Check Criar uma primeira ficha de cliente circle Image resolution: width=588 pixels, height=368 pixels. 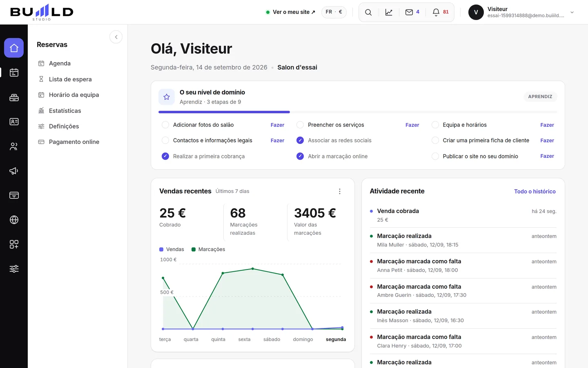pos(435,140)
